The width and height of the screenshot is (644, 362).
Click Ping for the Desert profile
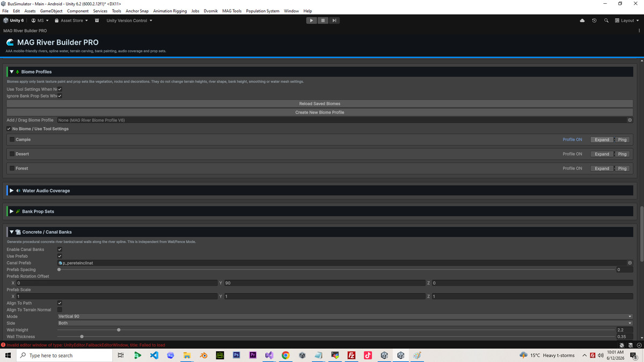tap(622, 154)
